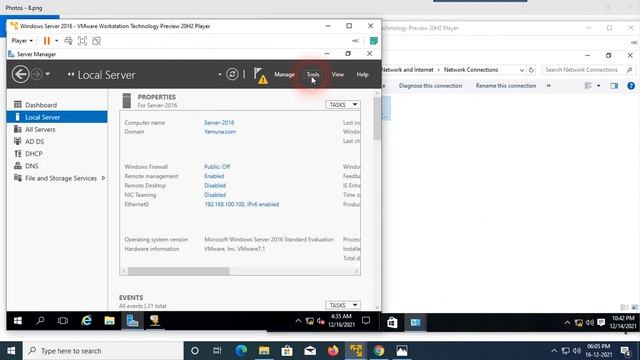
Task: Click Rename this connection button
Action: [506, 86]
